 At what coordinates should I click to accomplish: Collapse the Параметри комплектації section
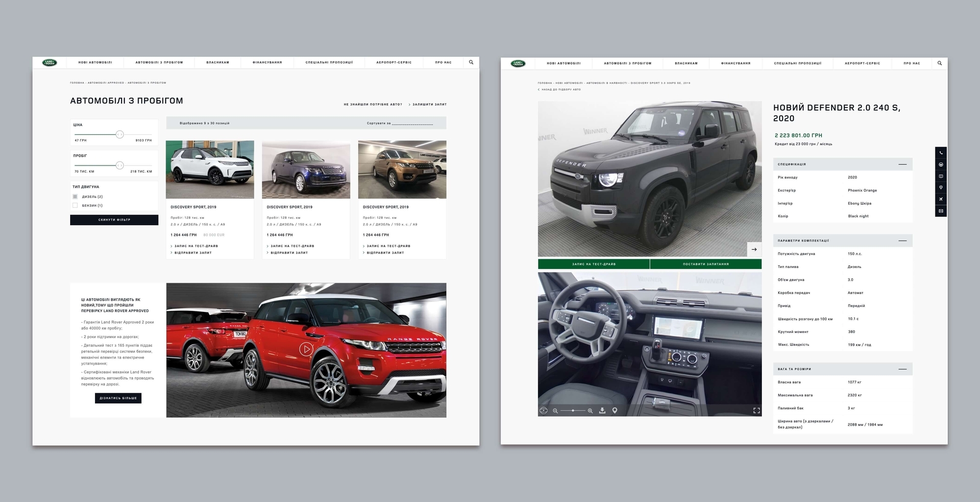902,241
